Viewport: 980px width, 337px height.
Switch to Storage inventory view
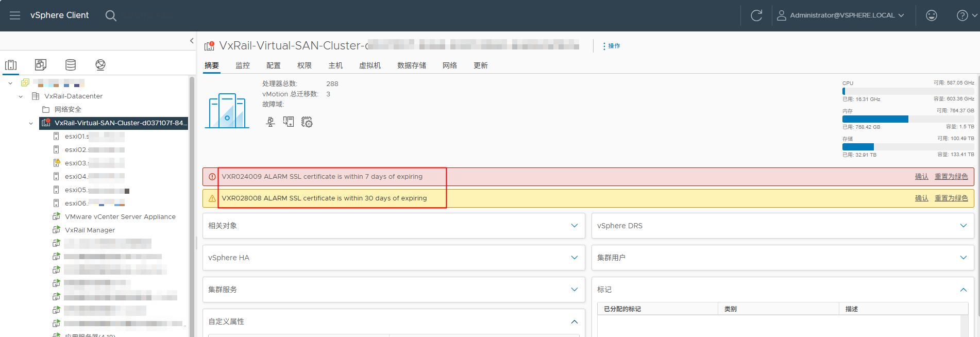pos(71,65)
